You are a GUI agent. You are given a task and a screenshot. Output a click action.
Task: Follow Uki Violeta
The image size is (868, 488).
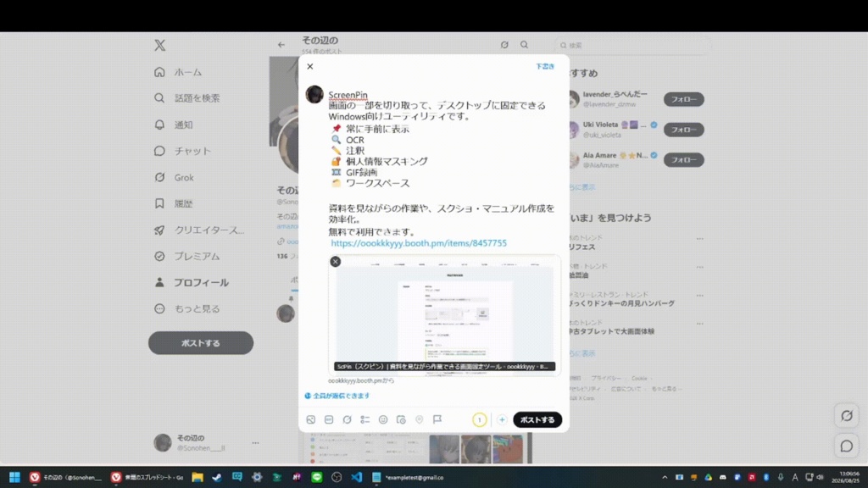click(x=684, y=130)
